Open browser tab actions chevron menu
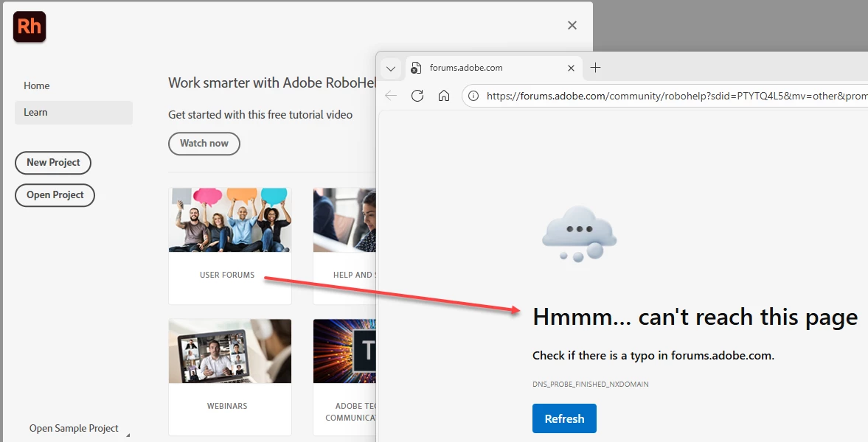Viewport: 868px width, 442px height. [391, 69]
